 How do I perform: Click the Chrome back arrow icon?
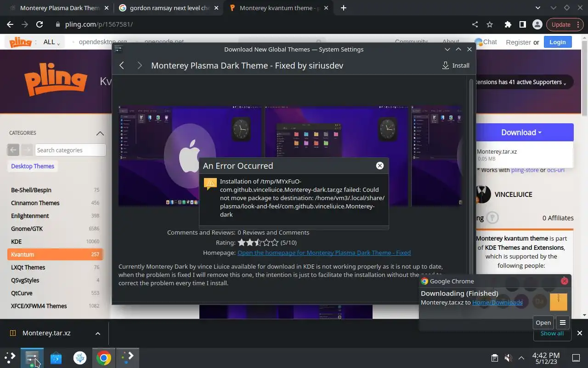[x=10, y=24]
